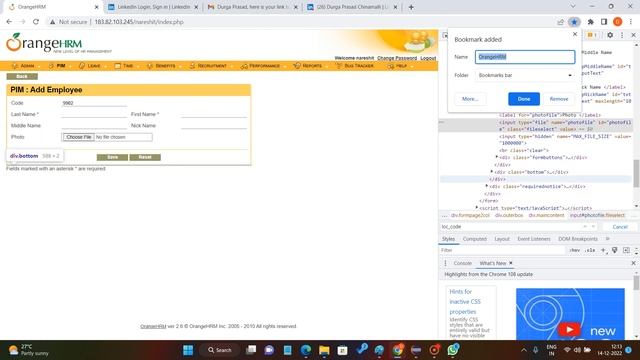
Task: Switch to the Layout tab
Action: tap(502, 239)
